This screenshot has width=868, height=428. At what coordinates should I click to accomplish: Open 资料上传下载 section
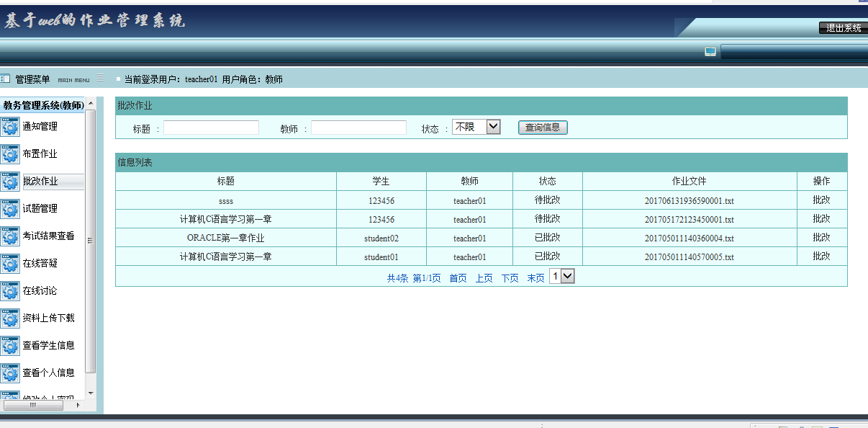click(x=48, y=318)
